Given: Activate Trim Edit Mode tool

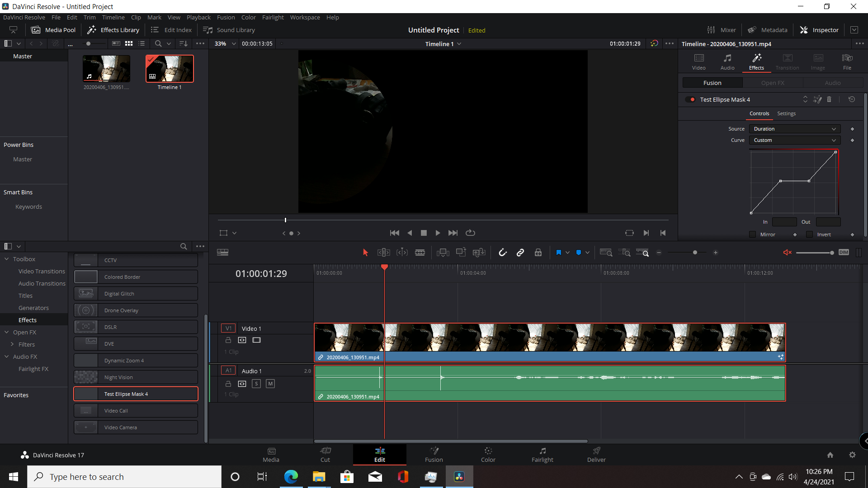Looking at the screenshot, I should [x=383, y=253].
